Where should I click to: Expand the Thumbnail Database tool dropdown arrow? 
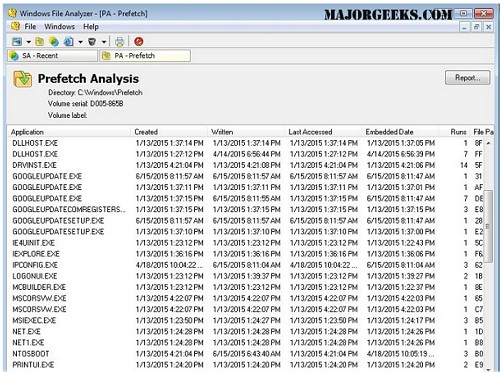(29, 42)
